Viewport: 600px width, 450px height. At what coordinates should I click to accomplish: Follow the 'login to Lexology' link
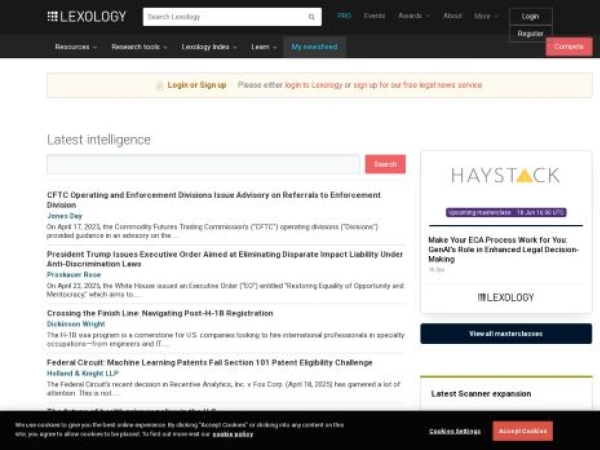click(x=313, y=85)
